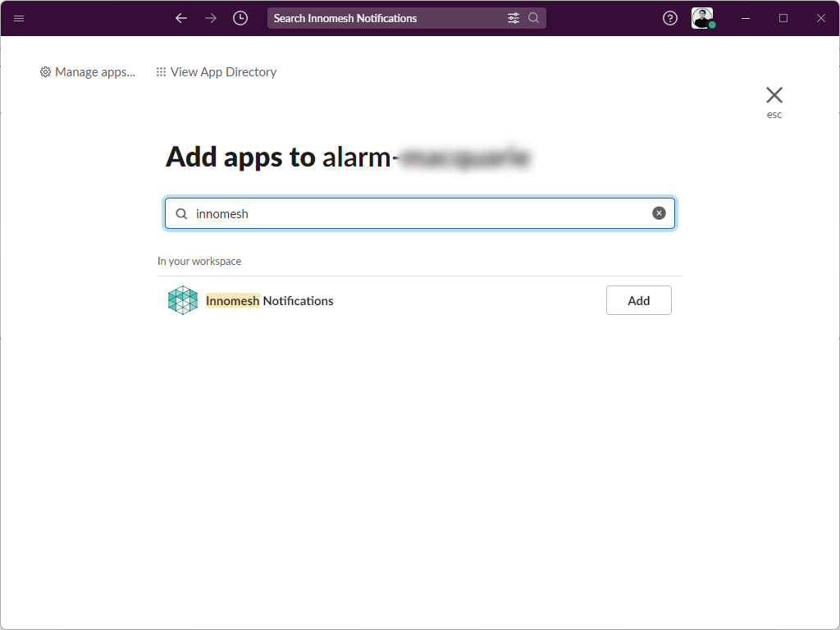The height and width of the screenshot is (630, 840).
Task: Focus the innomesh app search box
Action: point(419,213)
